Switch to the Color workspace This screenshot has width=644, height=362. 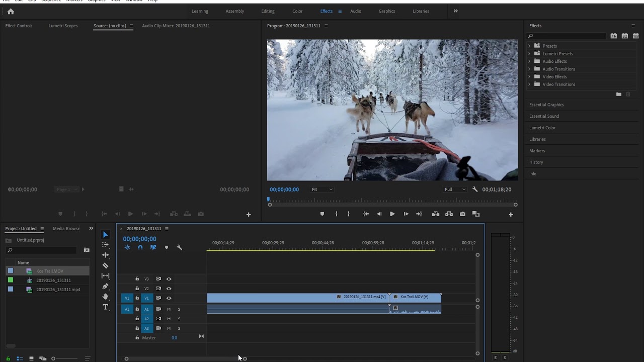click(298, 11)
